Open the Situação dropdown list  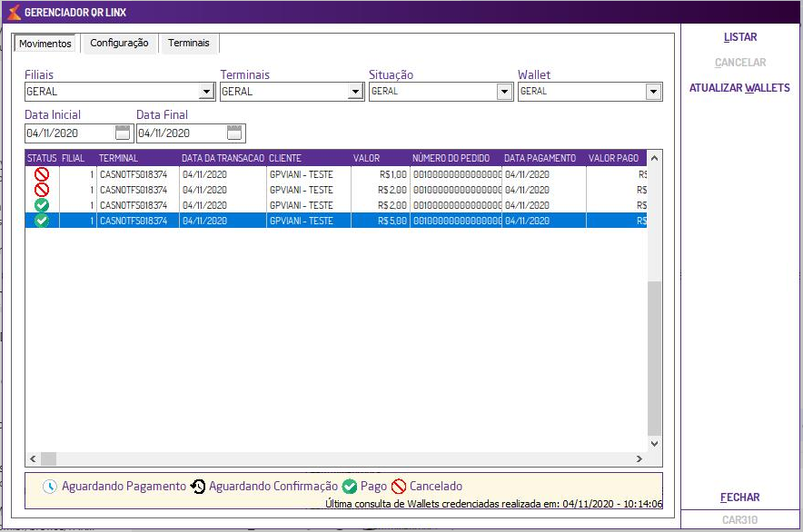pyautogui.click(x=504, y=92)
